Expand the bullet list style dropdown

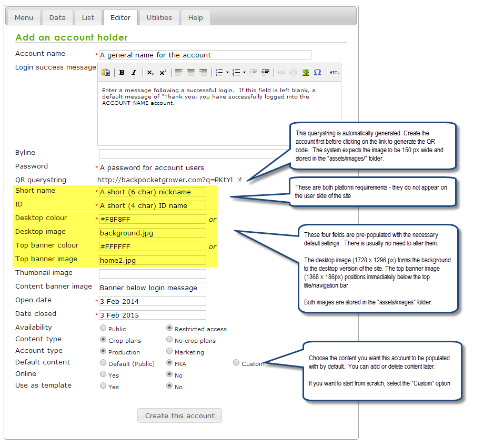(x=227, y=73)
